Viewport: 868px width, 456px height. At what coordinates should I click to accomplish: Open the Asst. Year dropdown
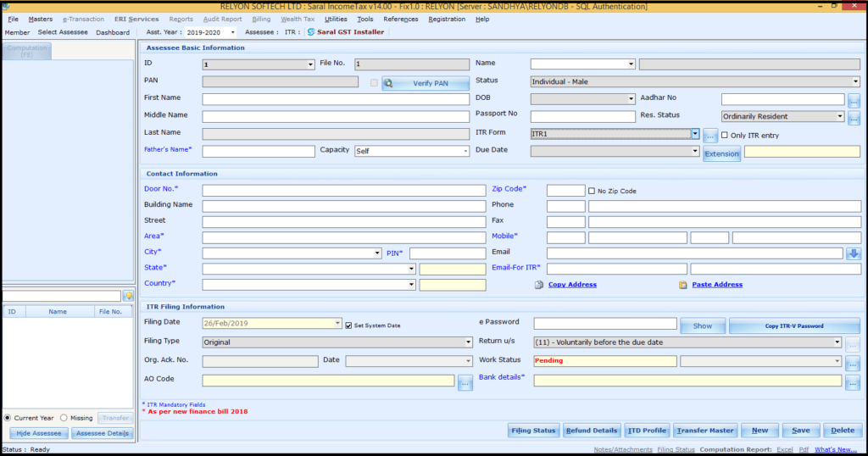tap(232, 33)
